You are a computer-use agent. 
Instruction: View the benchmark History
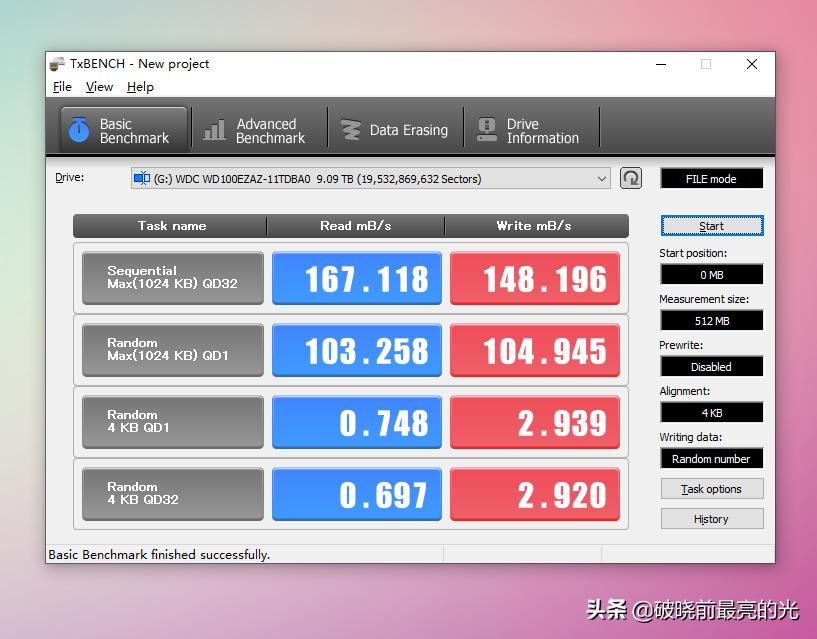(x=711, y=519)
